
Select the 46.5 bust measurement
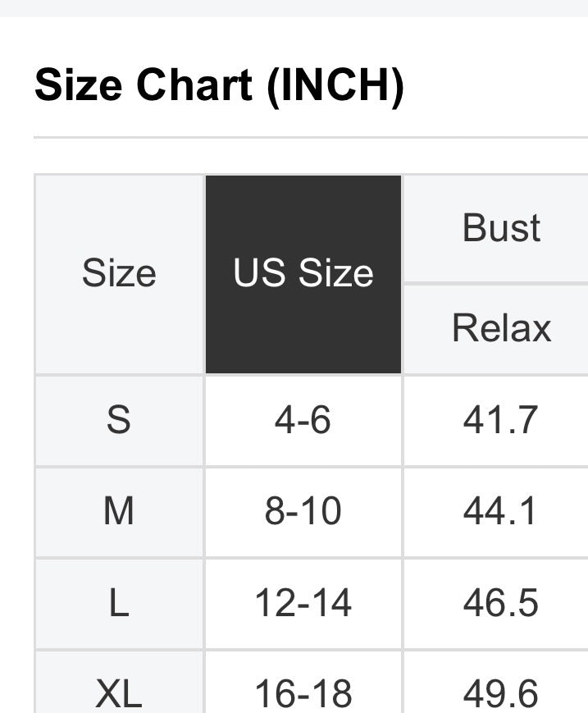click(500, 604)
